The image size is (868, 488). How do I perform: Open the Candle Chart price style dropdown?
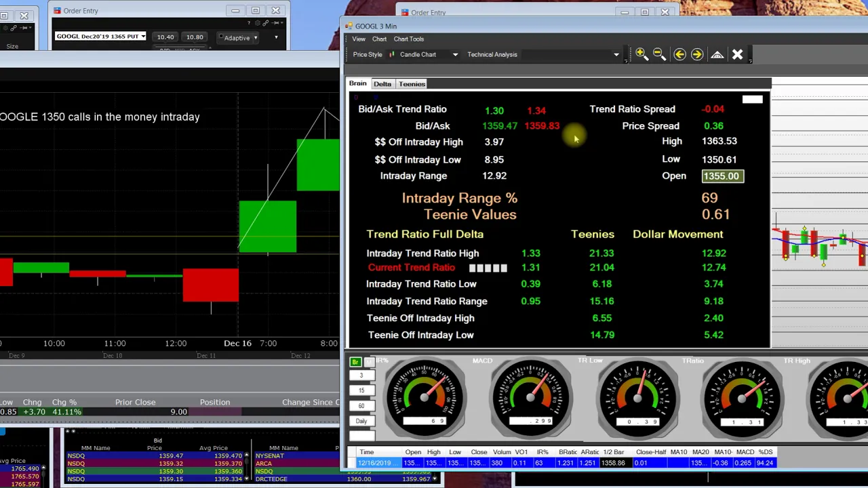click(x=455, y=55)
